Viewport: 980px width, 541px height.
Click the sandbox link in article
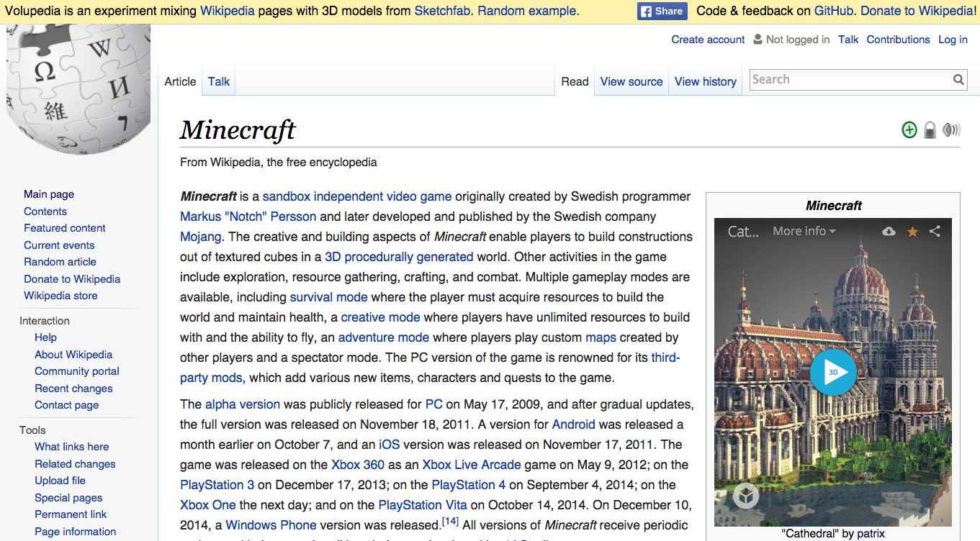tap(287, 196)
